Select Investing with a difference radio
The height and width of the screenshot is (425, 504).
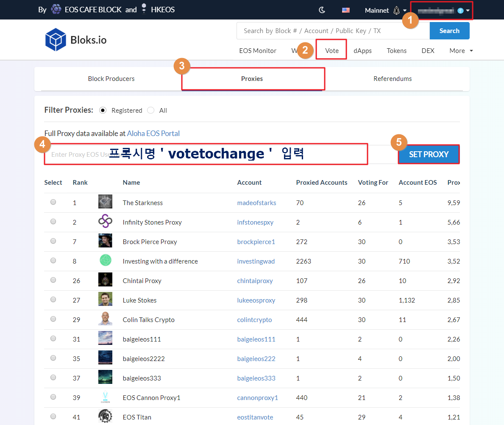[x=53, y=261]
